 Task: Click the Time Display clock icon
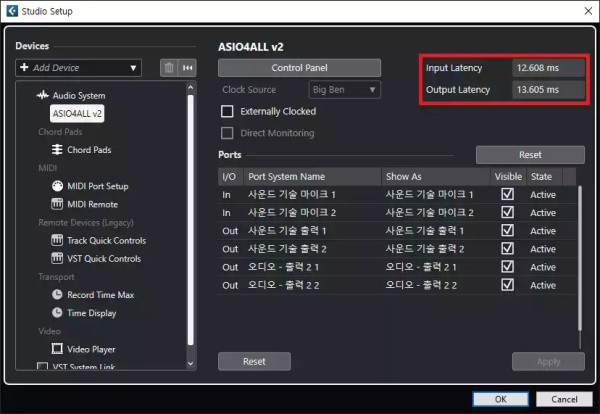pos(57,313)
